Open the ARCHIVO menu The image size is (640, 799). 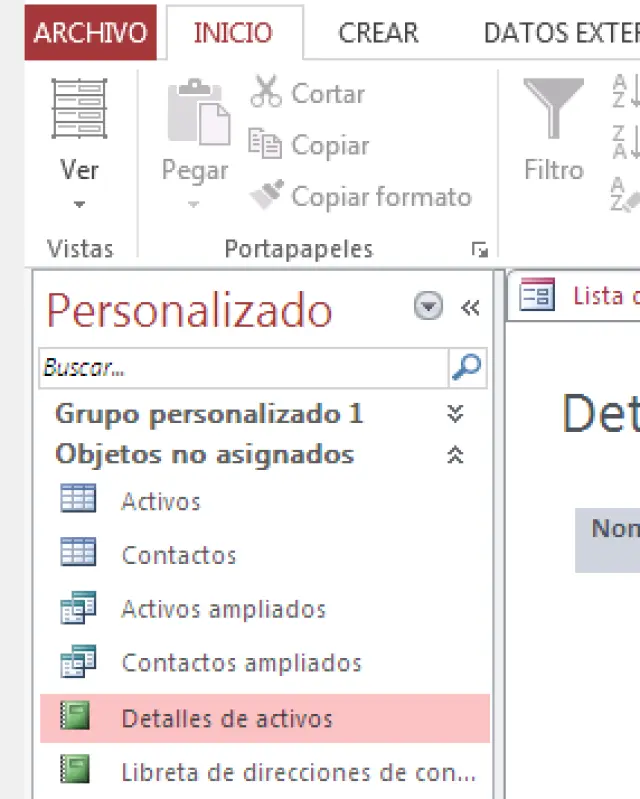90,33
